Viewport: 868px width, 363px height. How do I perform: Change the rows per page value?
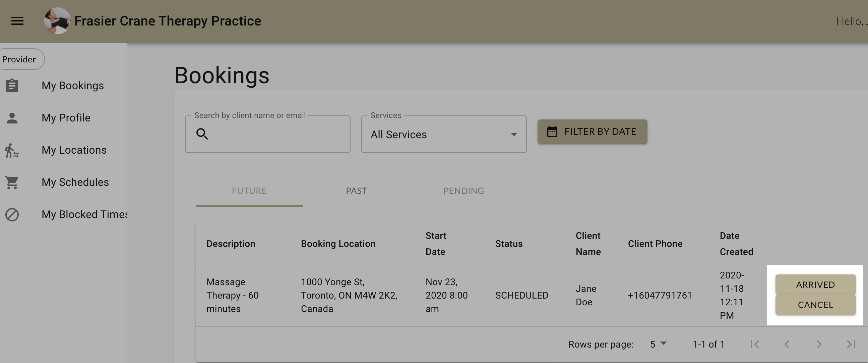(657, 344)
